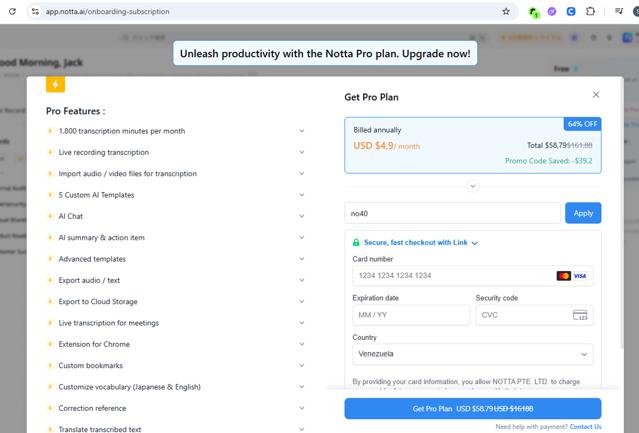Open the media control icon in toolbar
Image resolution: width=639 pixels, height=433 pixels.
[x=619, y=11]
